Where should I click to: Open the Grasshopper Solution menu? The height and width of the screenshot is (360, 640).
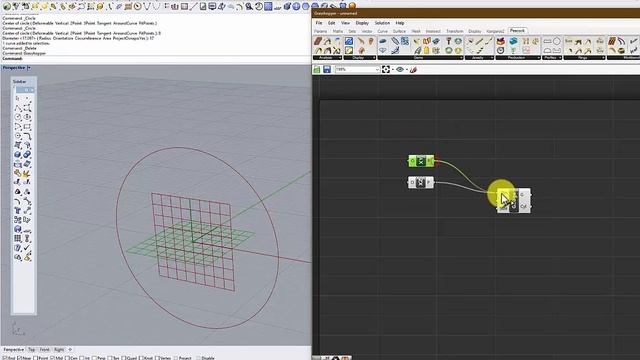[x=382, y=23]
